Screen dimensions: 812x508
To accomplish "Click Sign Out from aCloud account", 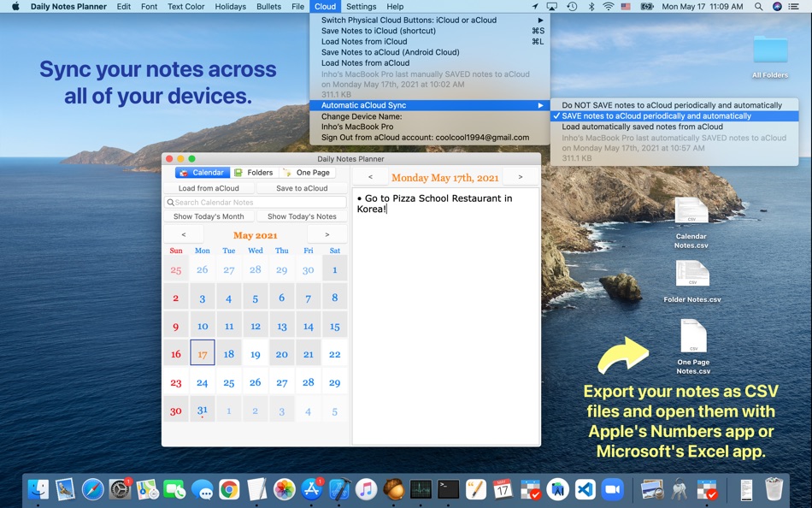I will tap(430, 138).
